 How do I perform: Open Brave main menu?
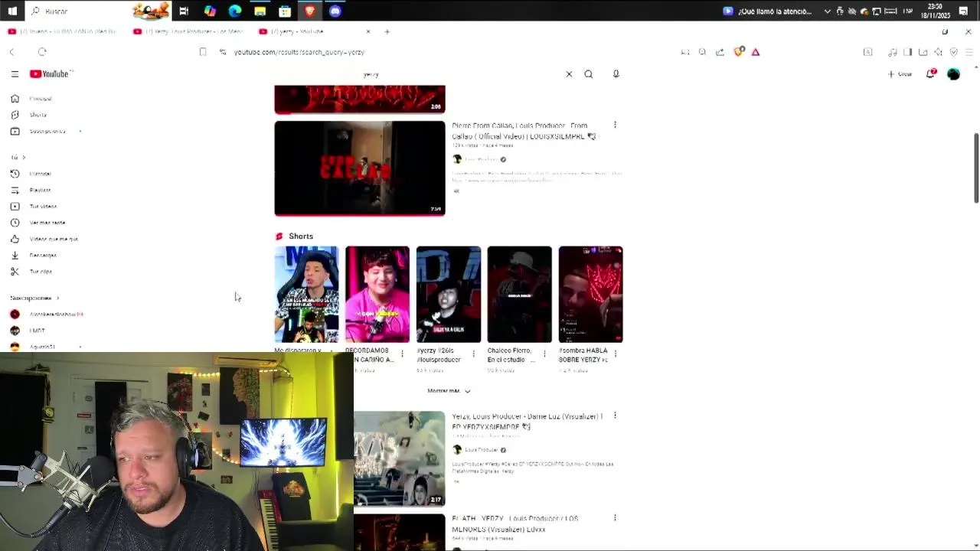[969, 52]
